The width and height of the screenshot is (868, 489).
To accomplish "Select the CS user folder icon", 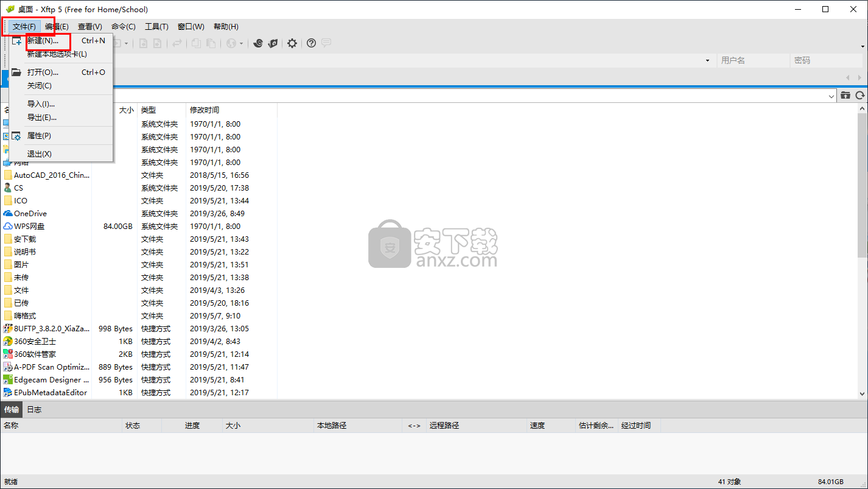I will [8, 188].
